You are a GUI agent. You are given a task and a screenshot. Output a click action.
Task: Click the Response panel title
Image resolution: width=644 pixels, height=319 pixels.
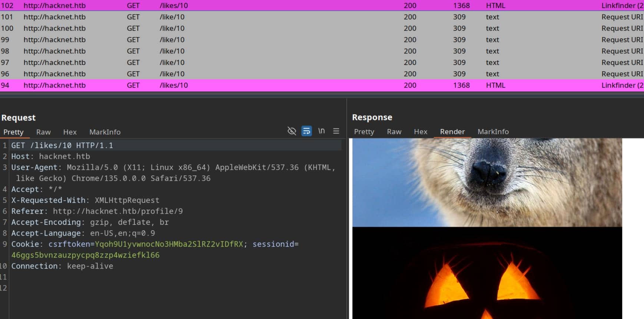(x=372, y=118)
